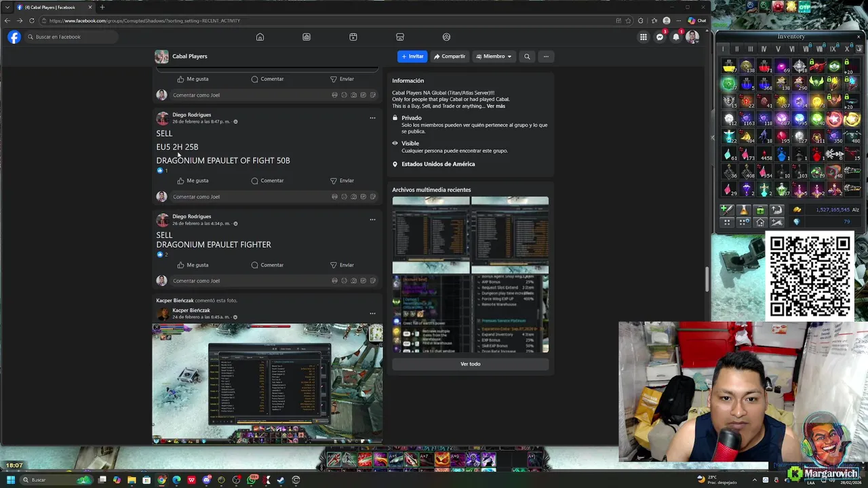Open the Windows Start menu
The height and width of the screenshot is (488, 868).
point(10,480)
